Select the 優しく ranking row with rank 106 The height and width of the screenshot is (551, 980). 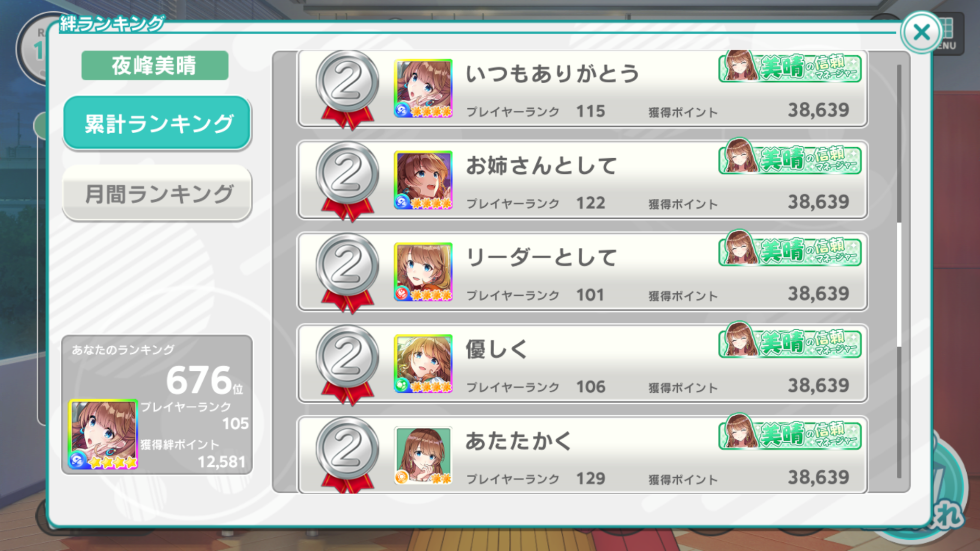(582, 363)
